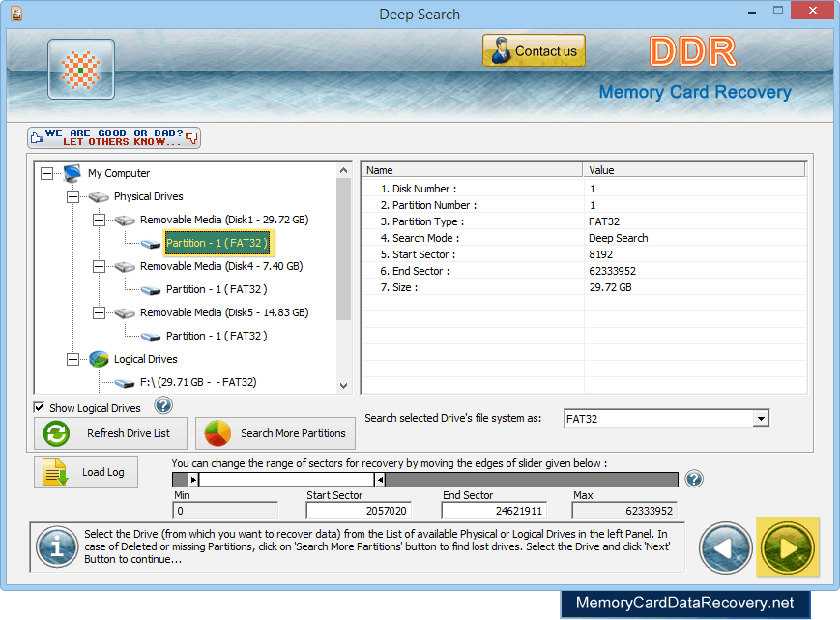Click the Disk4 7.40 GB drive icon
The width and height of the screenshot is (840, 620).
click(125, 267)
